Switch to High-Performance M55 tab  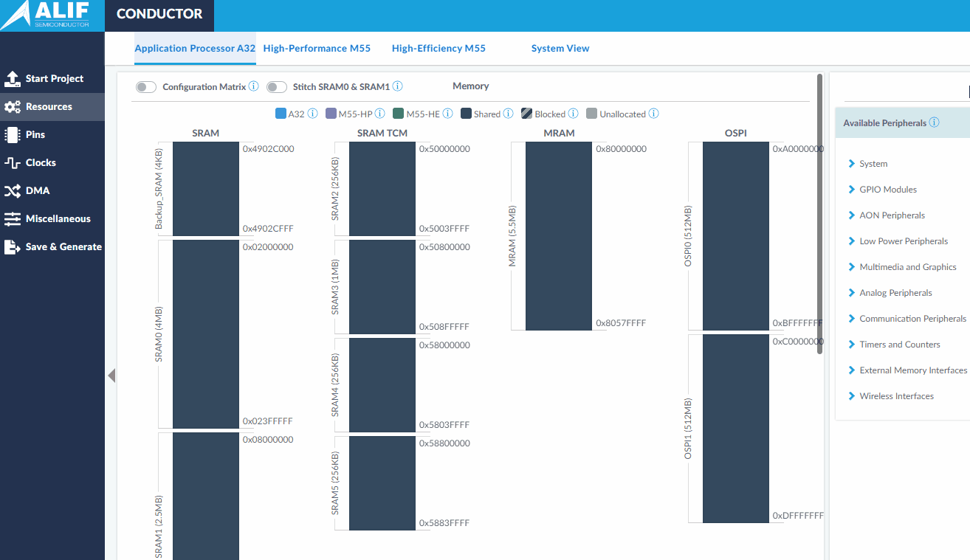pos(317,49)
